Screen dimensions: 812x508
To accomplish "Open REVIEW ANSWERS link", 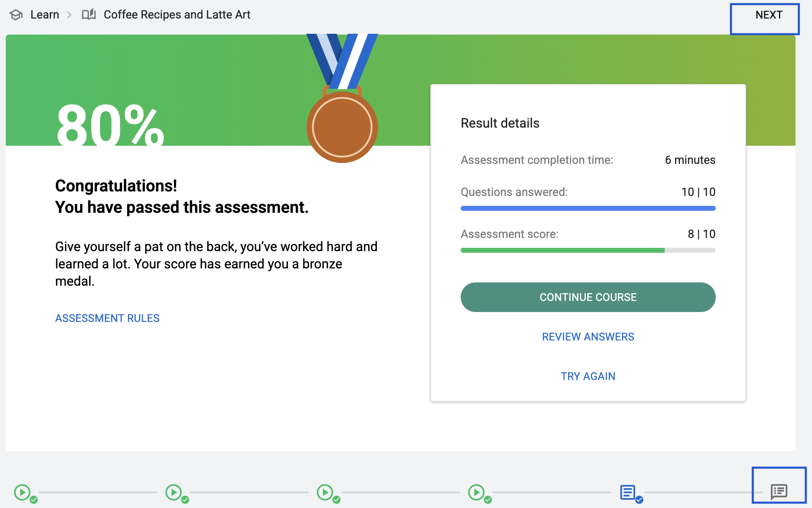I will (588, 337).
